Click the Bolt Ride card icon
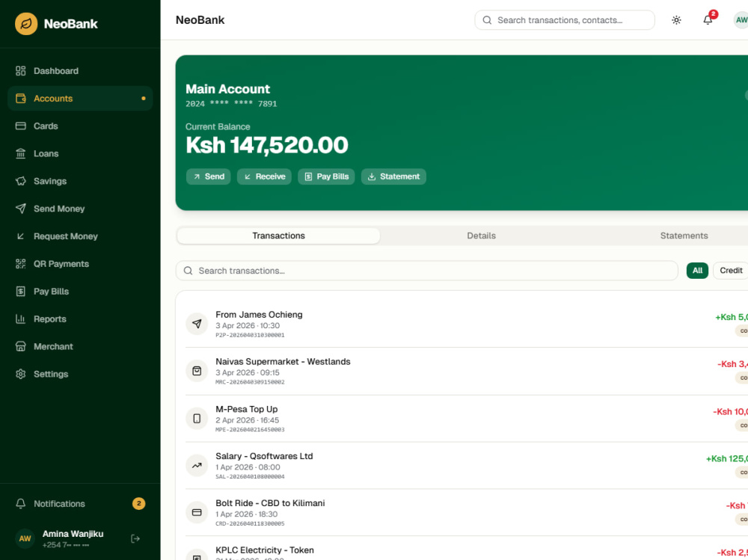 coord(197,512)
